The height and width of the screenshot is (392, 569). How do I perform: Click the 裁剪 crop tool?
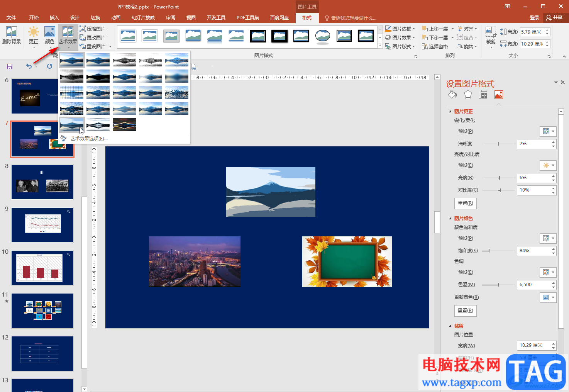[491, 36]
